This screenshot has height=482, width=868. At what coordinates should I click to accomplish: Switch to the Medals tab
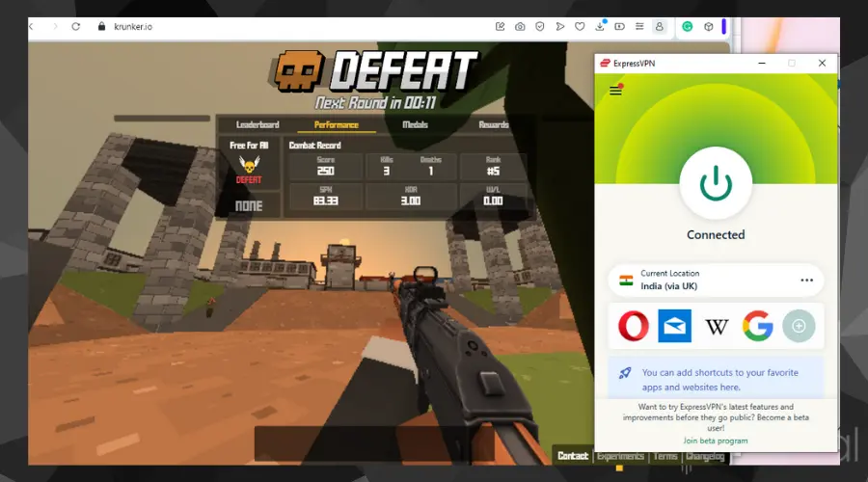[x=415, y=124]
